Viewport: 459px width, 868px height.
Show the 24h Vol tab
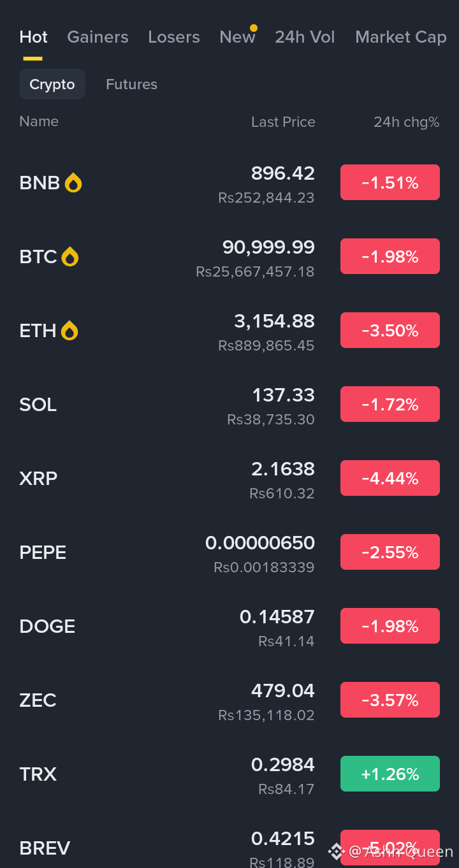point(305,37)
